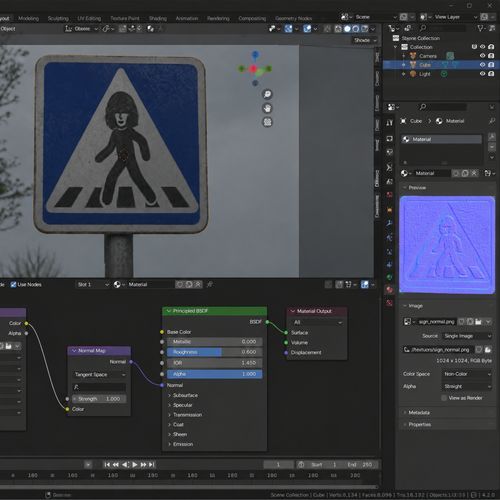The width and height of the screenshot is (500, 500).
Task: Open the Alpha Straight dropdown
Action: [x=467, y=386]
